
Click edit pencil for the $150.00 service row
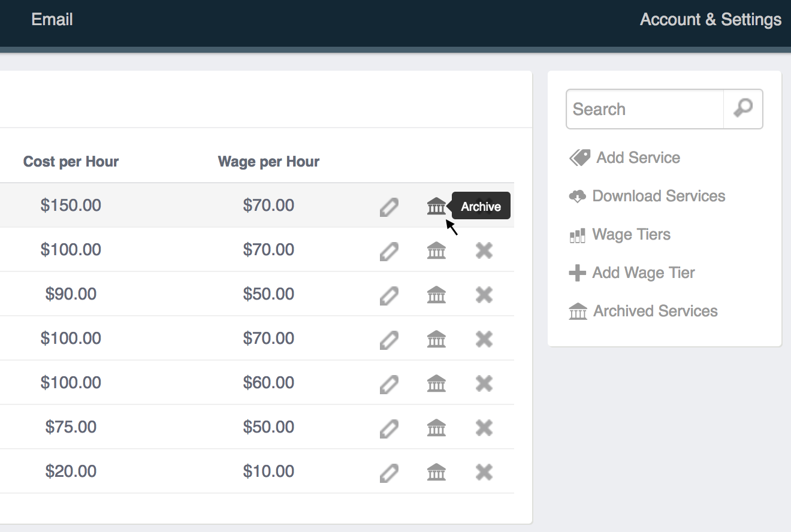(389, 207)
